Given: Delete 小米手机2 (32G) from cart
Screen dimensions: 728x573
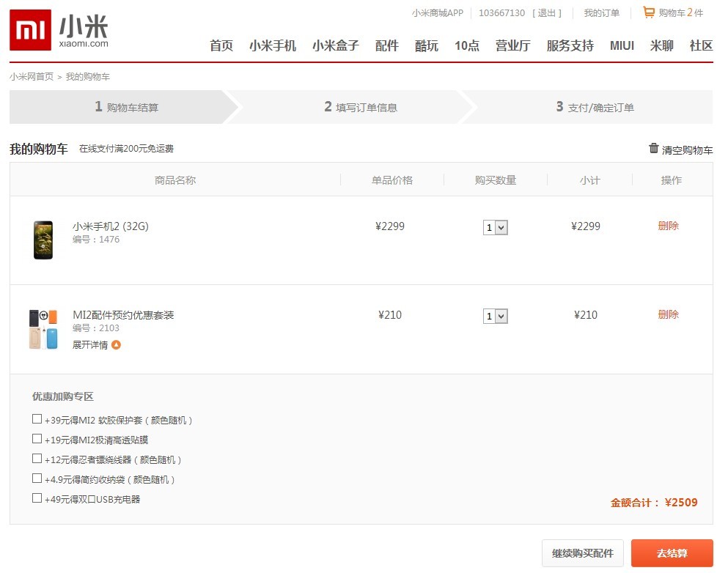Looking at the screenshot, I should (x=668, y=226).
